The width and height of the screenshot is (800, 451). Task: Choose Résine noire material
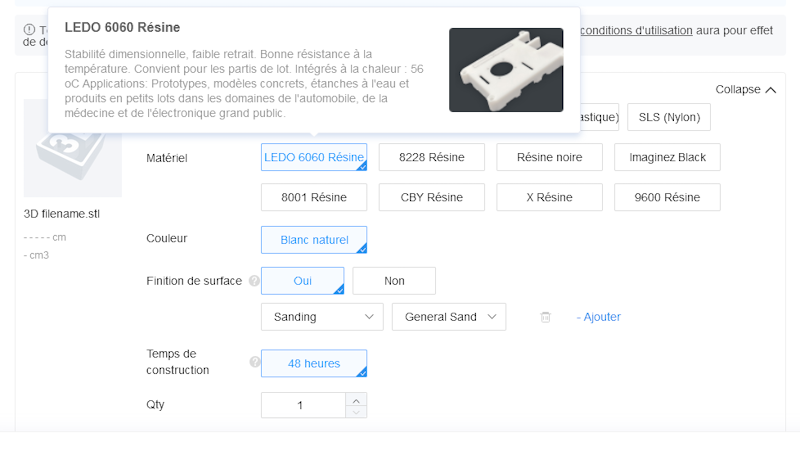549,157
